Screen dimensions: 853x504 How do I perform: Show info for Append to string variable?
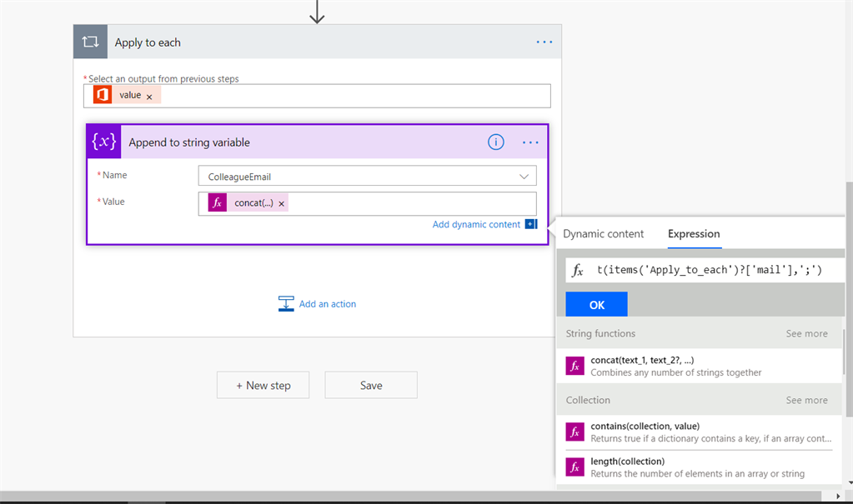click(x=496, y=142)
